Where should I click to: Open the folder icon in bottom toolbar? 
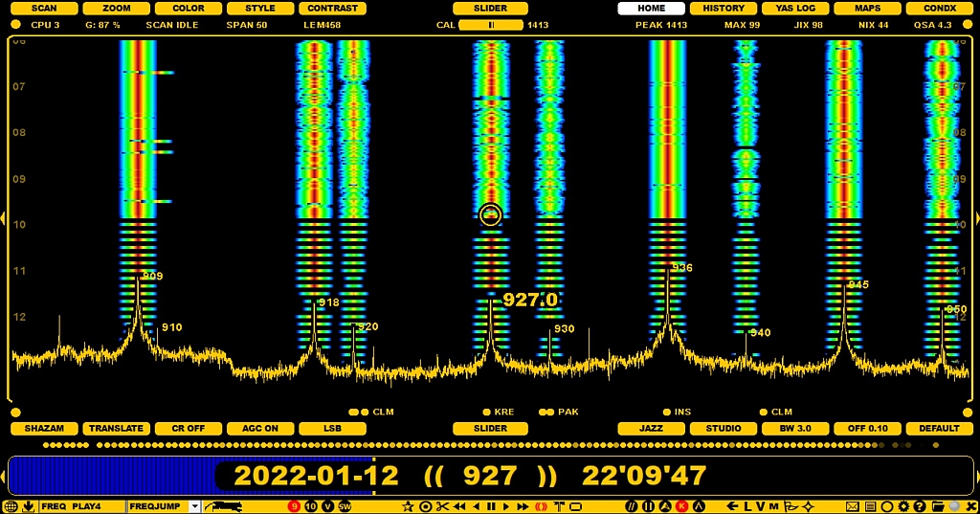pyautogui.click(x=936, y=506)
